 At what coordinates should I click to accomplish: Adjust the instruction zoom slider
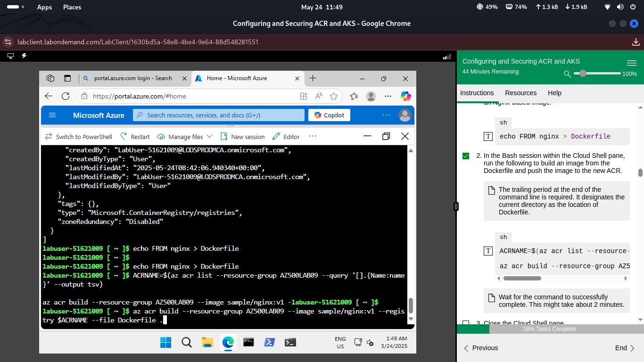[583, 74]
